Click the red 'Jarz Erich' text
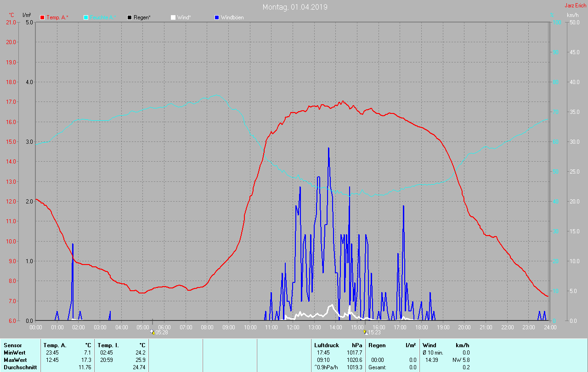 point(575,6)
